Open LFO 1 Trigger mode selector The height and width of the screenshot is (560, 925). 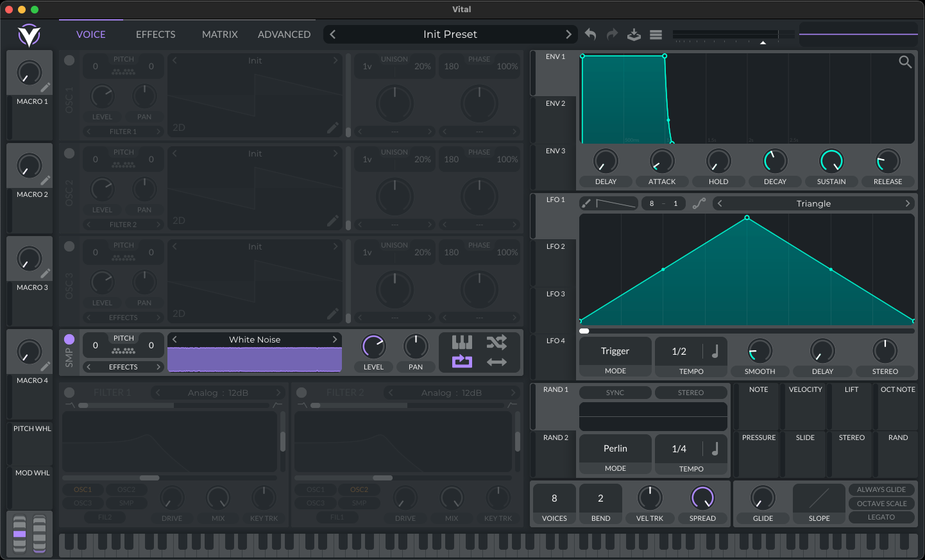point(615,351)
